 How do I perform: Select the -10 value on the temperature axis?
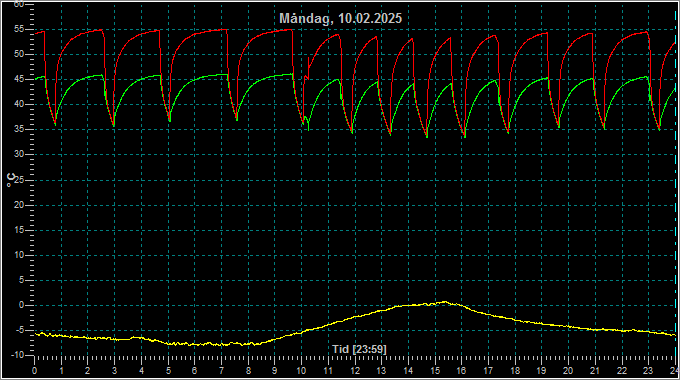coord(17,355)
